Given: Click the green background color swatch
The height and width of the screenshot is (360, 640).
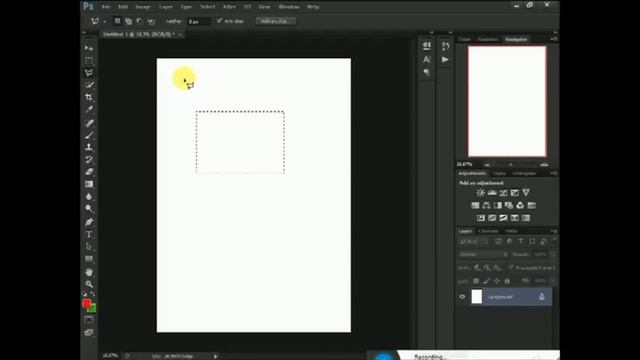Looking at the screenshot, I should click(x=93, y=309).
